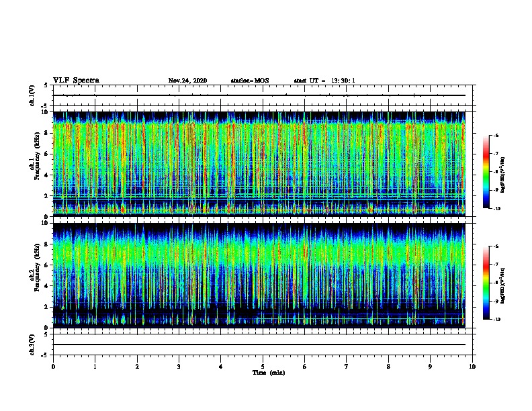532x411 pixels.
Task: Click the "Time (min)" axis label
Action: [x=269, y=373]
